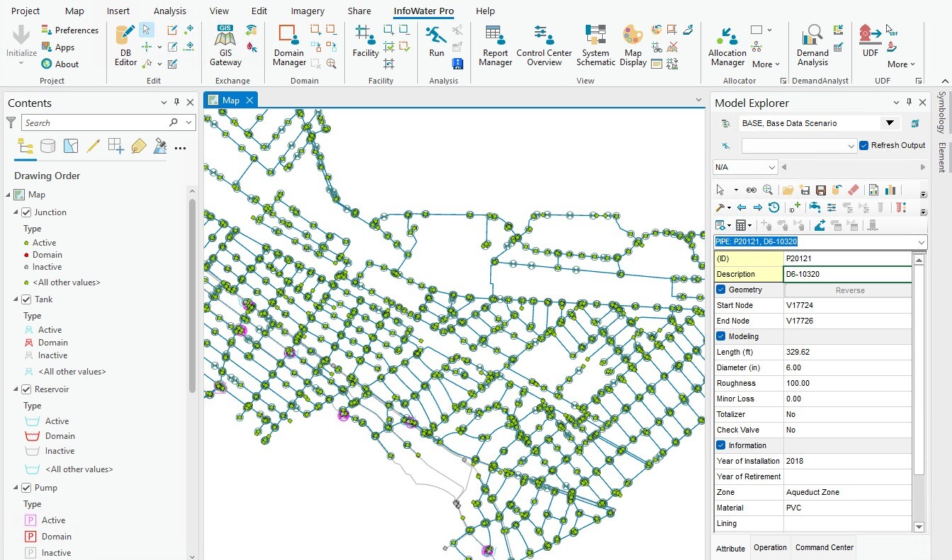This screenshot has height=560, width=952.
Task: Launch the GIS Gateway
Action: (225, 44)
